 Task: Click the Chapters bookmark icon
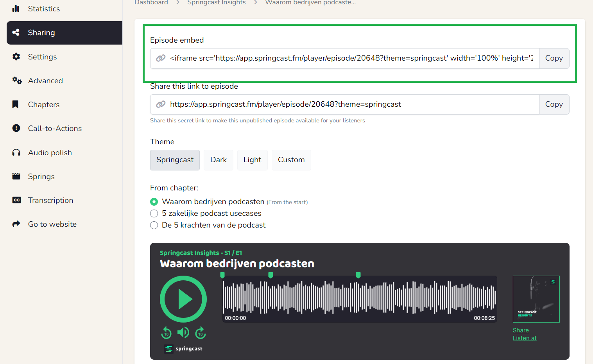tap(16, 104)
